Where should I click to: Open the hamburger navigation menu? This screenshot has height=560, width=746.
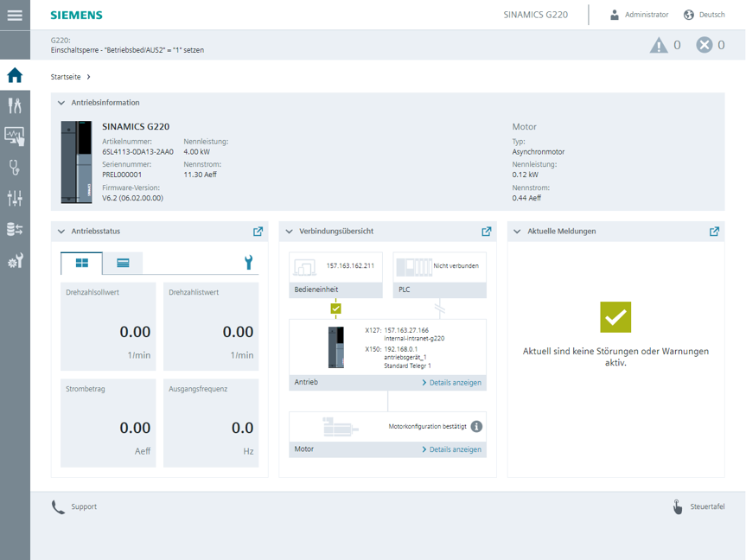pos(15,16)
